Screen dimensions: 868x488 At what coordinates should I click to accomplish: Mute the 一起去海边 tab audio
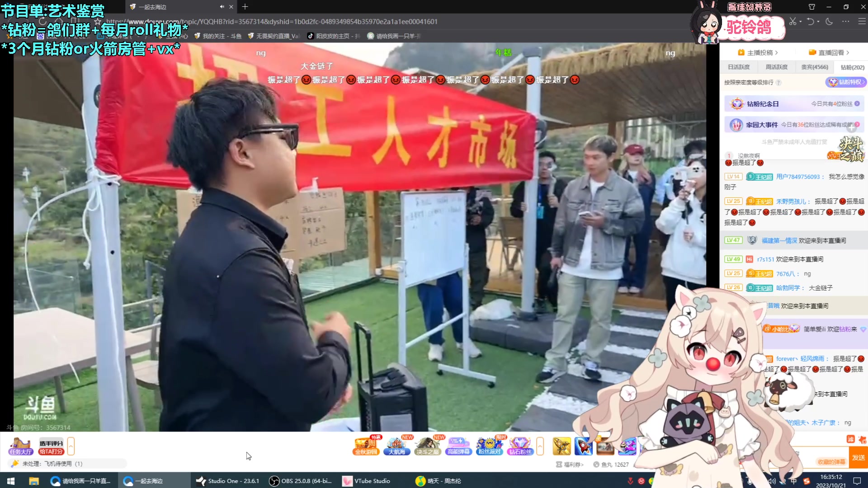click(x=222, y=7)
